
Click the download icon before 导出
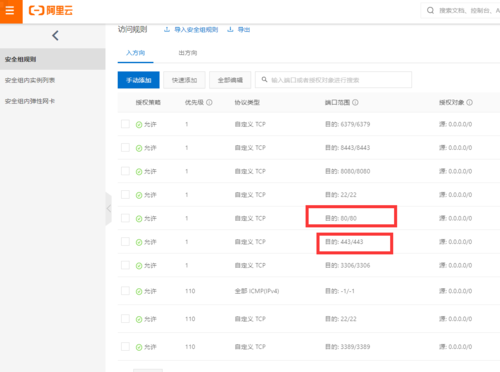click(230, 30)
